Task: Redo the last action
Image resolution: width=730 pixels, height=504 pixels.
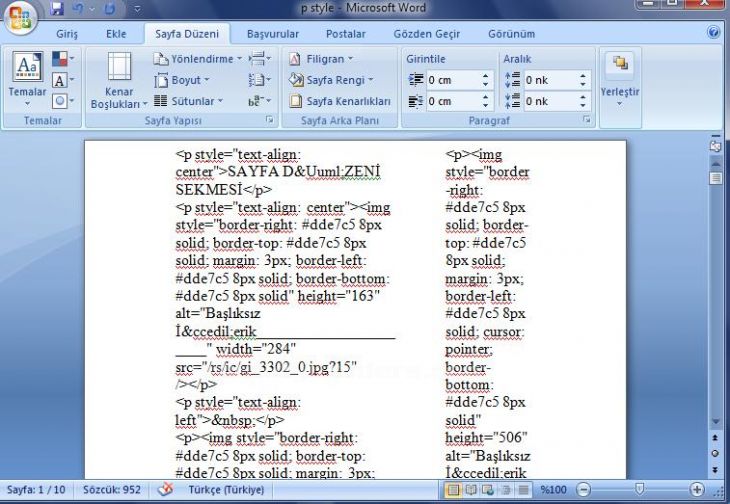Action: [x=110, y=8]
